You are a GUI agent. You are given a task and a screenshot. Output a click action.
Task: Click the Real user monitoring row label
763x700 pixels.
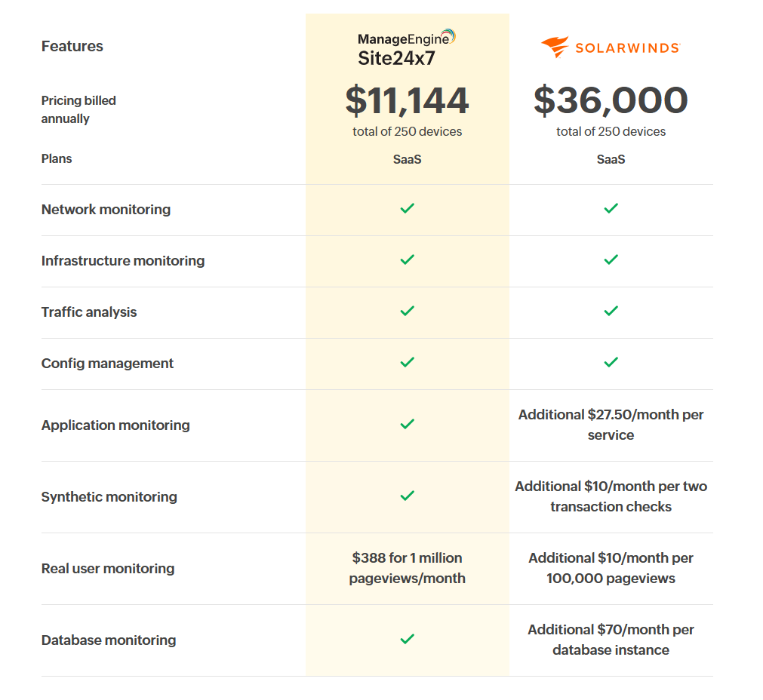point(108,569)
